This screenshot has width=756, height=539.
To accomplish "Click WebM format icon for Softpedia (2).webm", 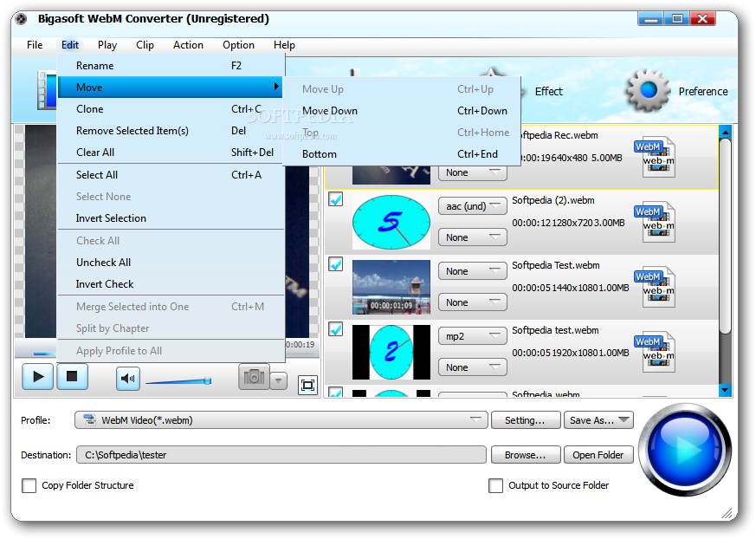I will pyautogui.click(x=656, y=222).
